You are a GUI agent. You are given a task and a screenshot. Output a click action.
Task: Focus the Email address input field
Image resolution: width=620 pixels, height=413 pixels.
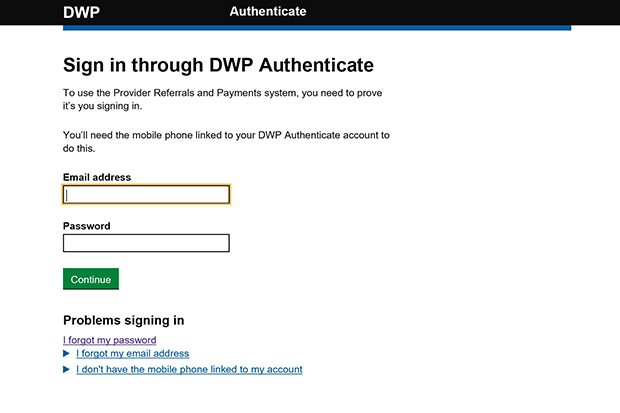click(146, 195)
